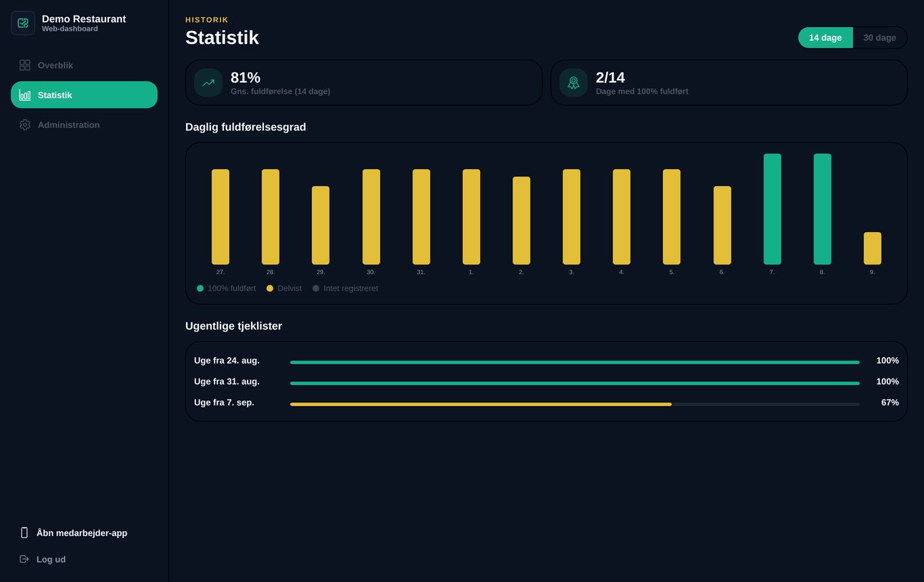Click the Dage med 100% fuldført label

[x=642, y=91]
